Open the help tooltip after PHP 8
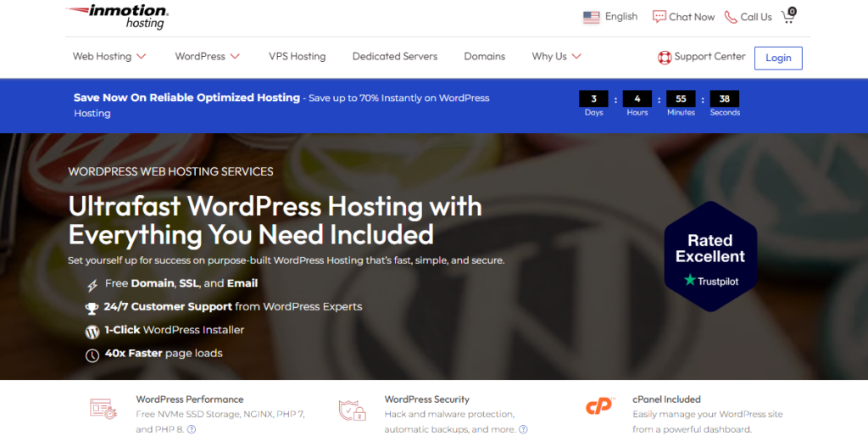Image resolution: width=868 pixels, height=447 pixels. click(192, 429)
